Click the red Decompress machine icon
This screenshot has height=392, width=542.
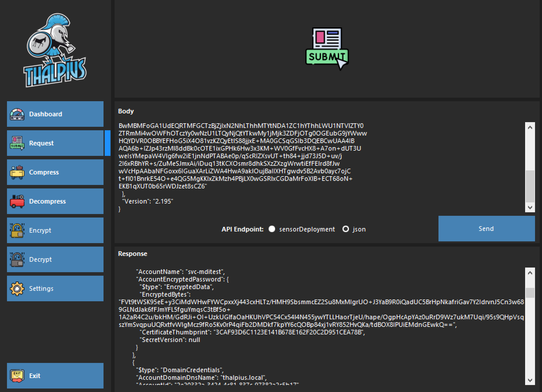pos(17,201)
